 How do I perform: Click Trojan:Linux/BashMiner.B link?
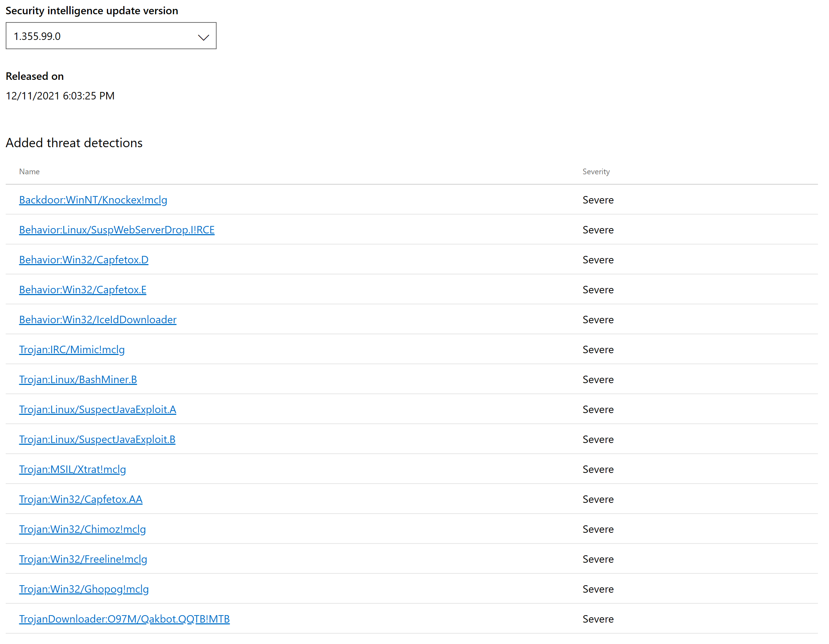point(78,379)
